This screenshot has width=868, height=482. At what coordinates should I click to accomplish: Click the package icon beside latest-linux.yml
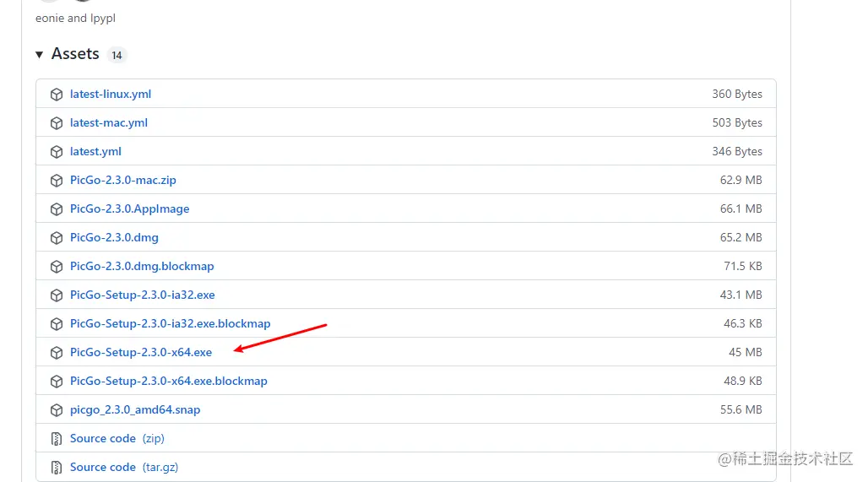[x=57, y=94]
